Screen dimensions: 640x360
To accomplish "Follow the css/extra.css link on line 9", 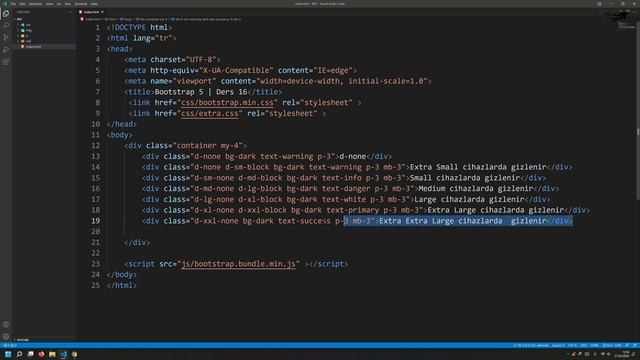I will click(210, 113).
